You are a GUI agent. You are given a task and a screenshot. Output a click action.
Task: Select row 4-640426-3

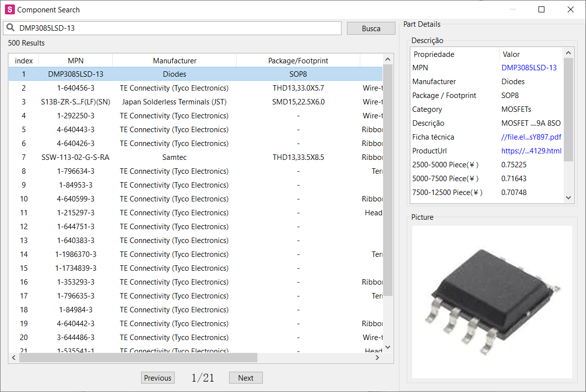pos(196,144)
